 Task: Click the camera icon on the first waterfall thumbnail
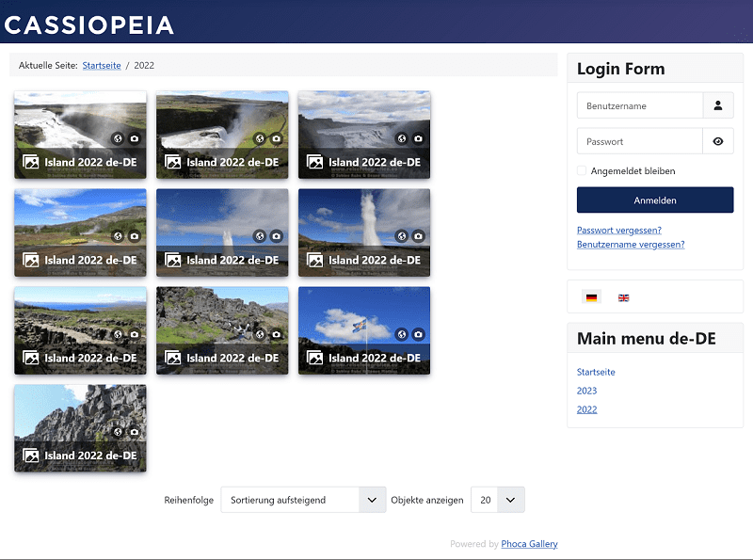tap(134, 138)
